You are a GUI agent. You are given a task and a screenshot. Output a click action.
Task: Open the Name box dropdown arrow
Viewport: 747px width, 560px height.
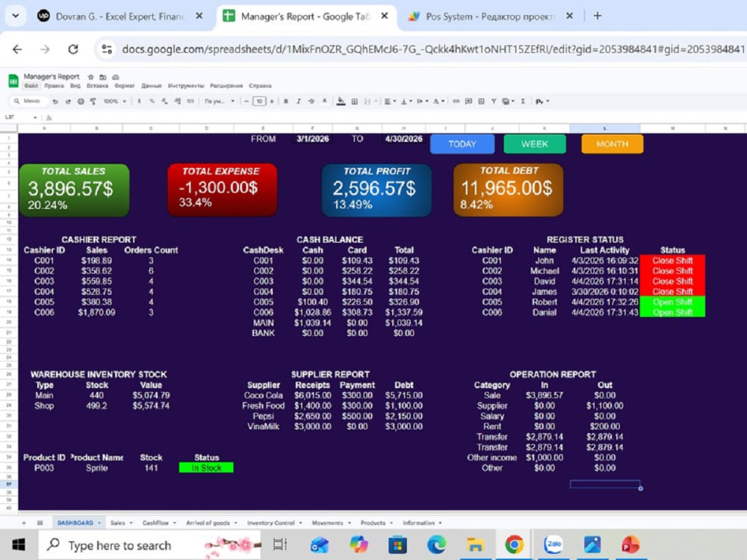tap(35, 118)
